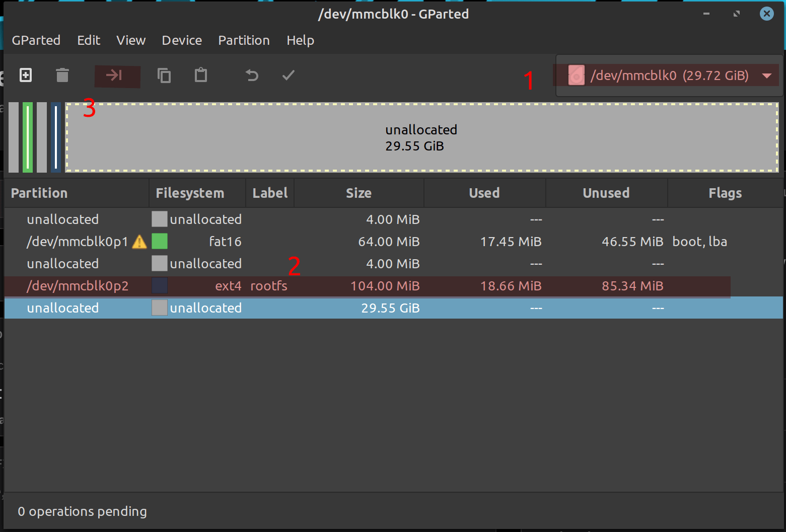Click the Unused column header
Viewport: 786px width, 532px height.
point(606,193)
